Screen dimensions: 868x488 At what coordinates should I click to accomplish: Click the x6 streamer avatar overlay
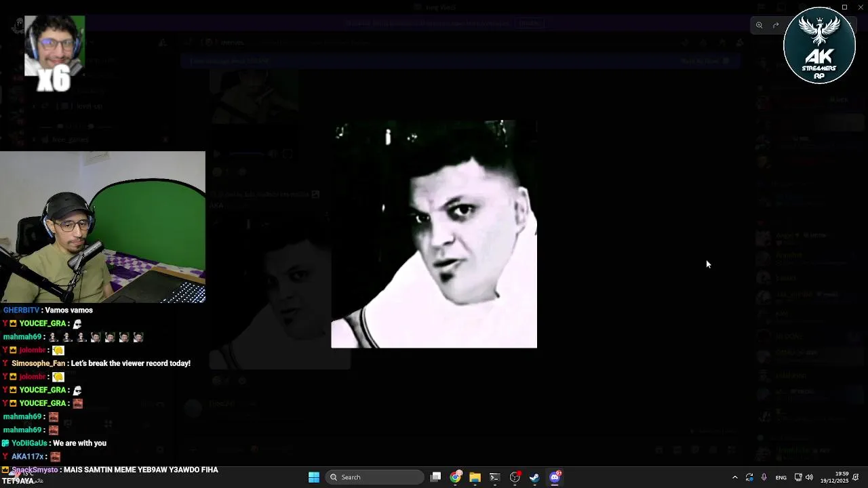point(54,53)
